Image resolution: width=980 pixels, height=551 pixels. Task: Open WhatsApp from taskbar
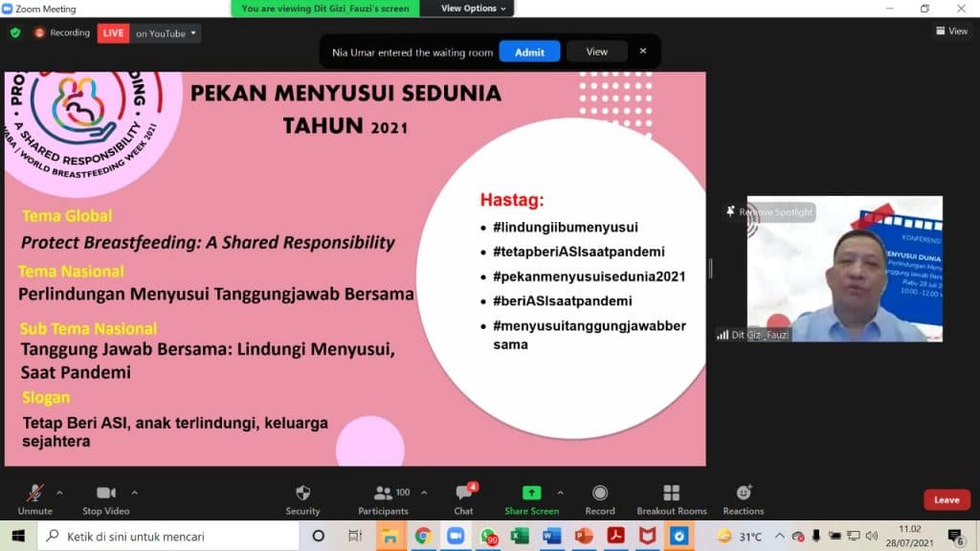(x=488, y=536)
